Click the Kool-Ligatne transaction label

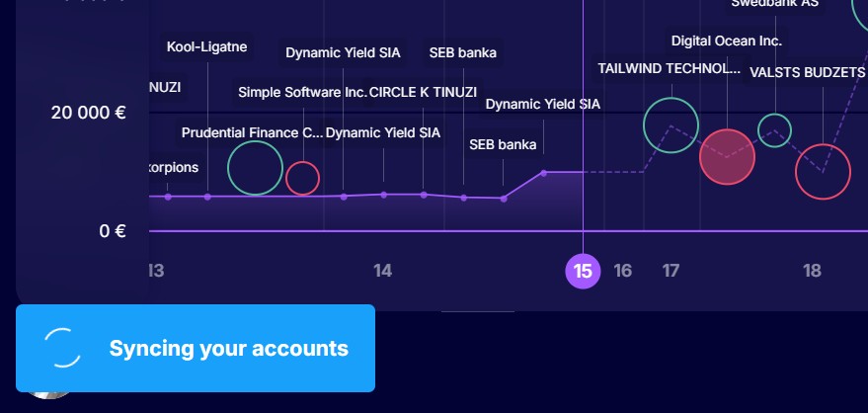(x=207, y=46)
